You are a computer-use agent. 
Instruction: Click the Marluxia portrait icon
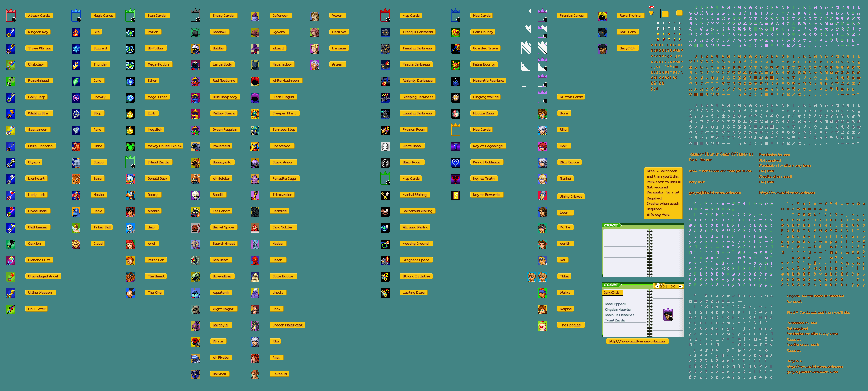315,32
